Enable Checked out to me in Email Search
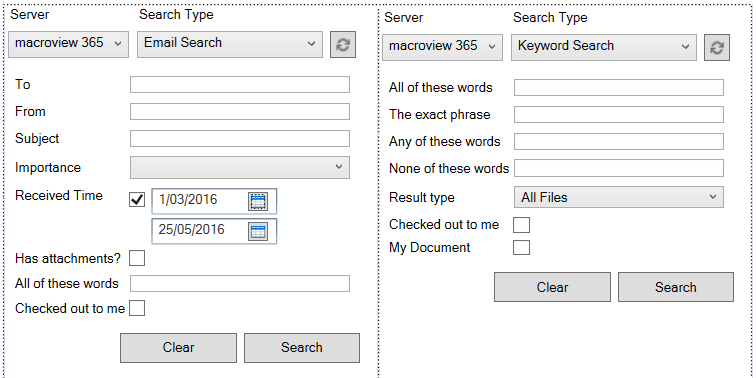Screen dimensions: 756x378 (x=137, y=308)
